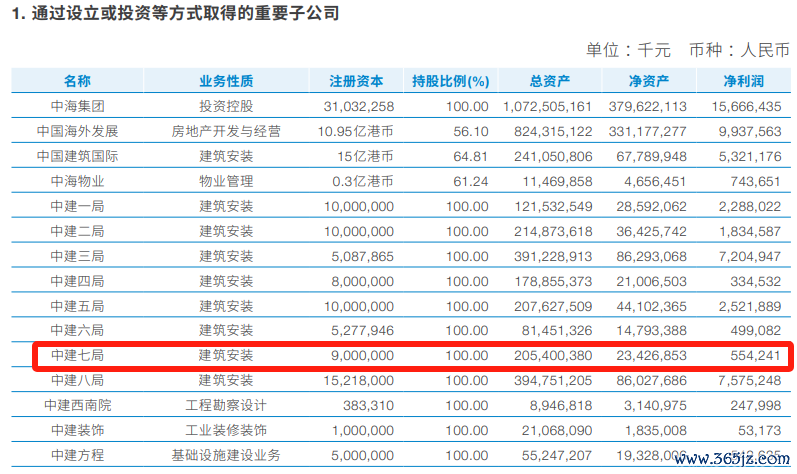Click registered capital 10.95亿港币
The image size is (797, 474).
[355, 131]
